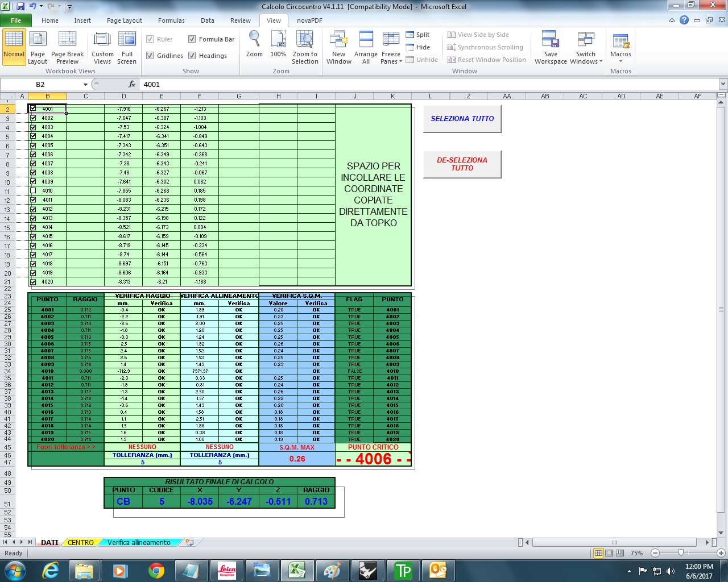Uncheck point 4009 in the data list
Screen dimensions: 728x582
(x=33, y=181)
